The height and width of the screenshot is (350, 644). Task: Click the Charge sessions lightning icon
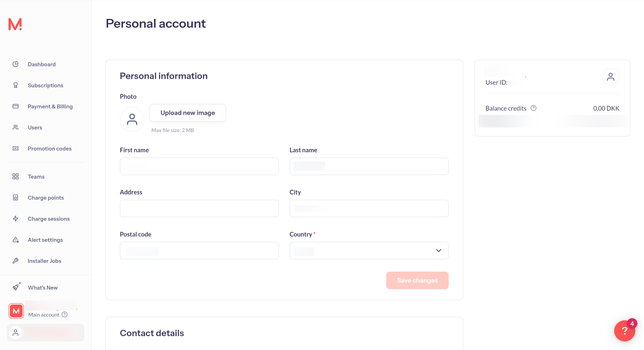(16, 218)
